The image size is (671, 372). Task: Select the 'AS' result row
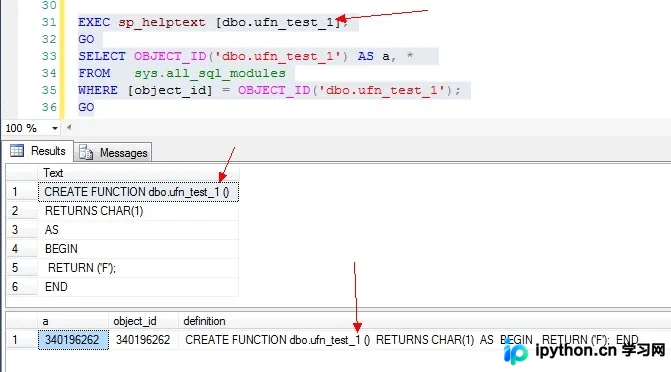click(x=138, y=230)
